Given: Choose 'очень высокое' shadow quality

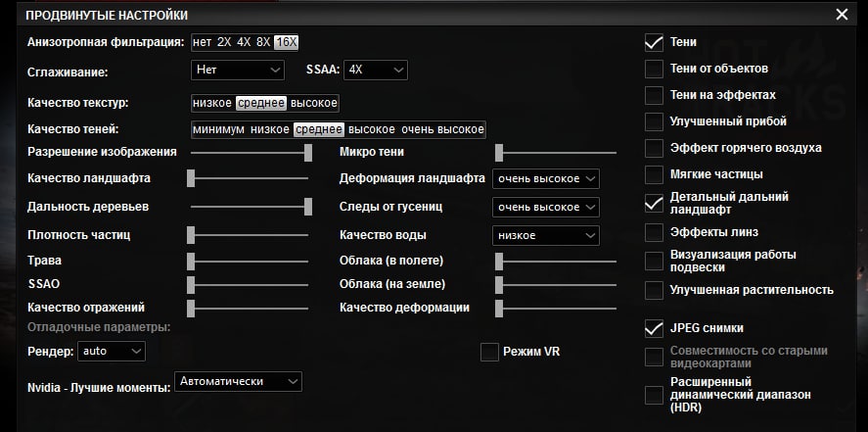Looking at the screenshot, I should [442, 129].
